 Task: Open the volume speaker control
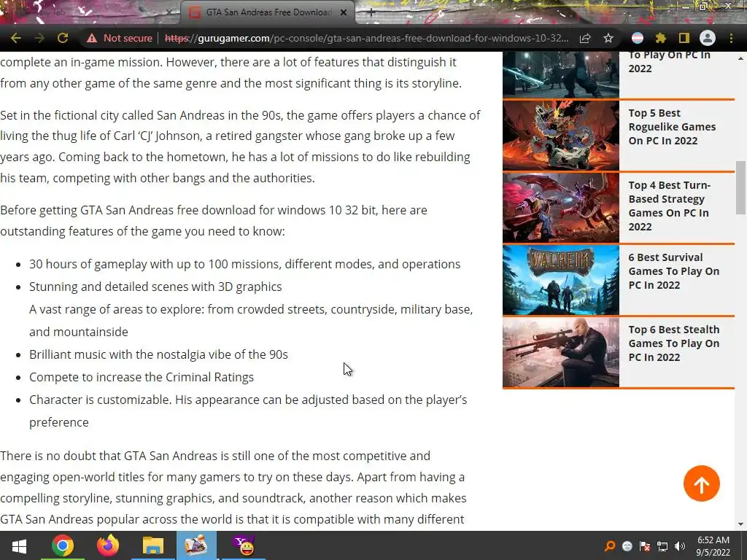pyautogui.click(x=680, y=547)
